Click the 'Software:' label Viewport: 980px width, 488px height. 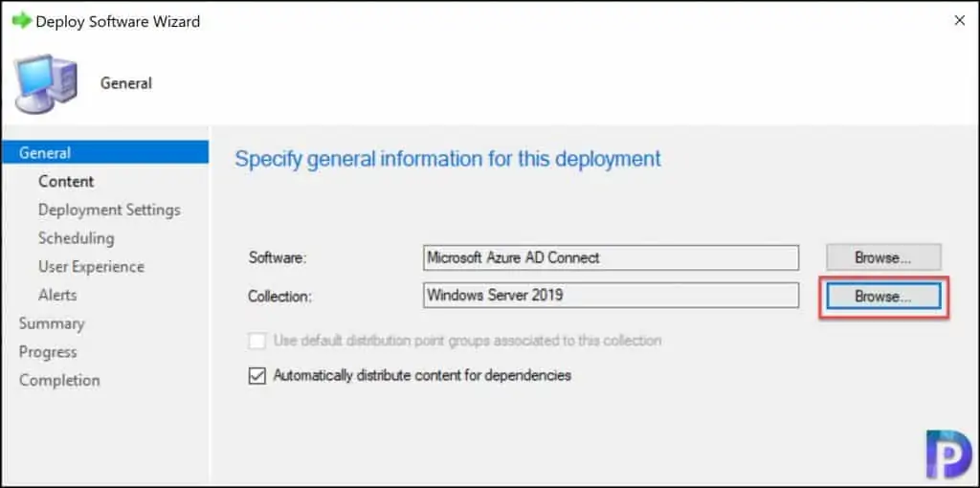coord(278,257)
